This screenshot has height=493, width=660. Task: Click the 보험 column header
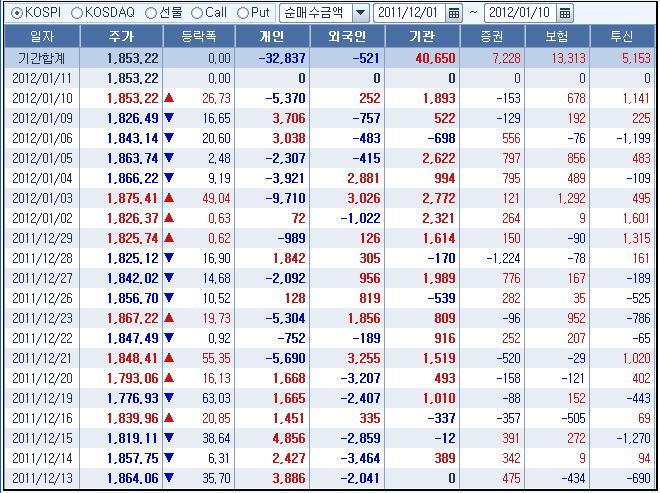tap(557, 36)
